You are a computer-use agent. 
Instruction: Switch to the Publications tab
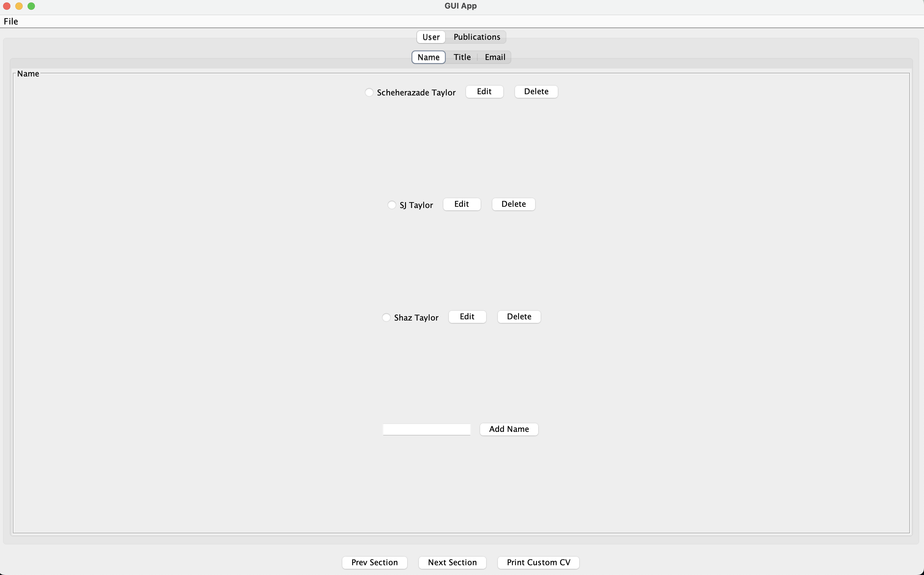click(477, 36)
